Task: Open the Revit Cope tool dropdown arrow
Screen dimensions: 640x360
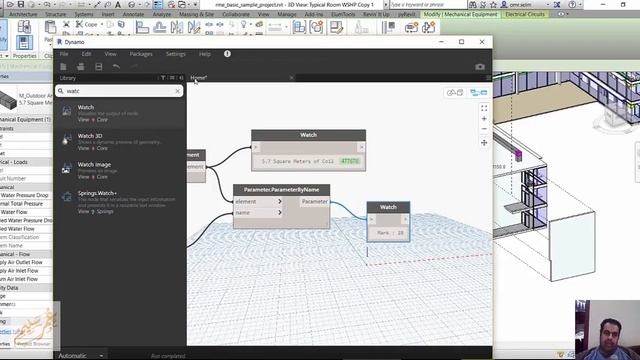Action: click(102, 24)
